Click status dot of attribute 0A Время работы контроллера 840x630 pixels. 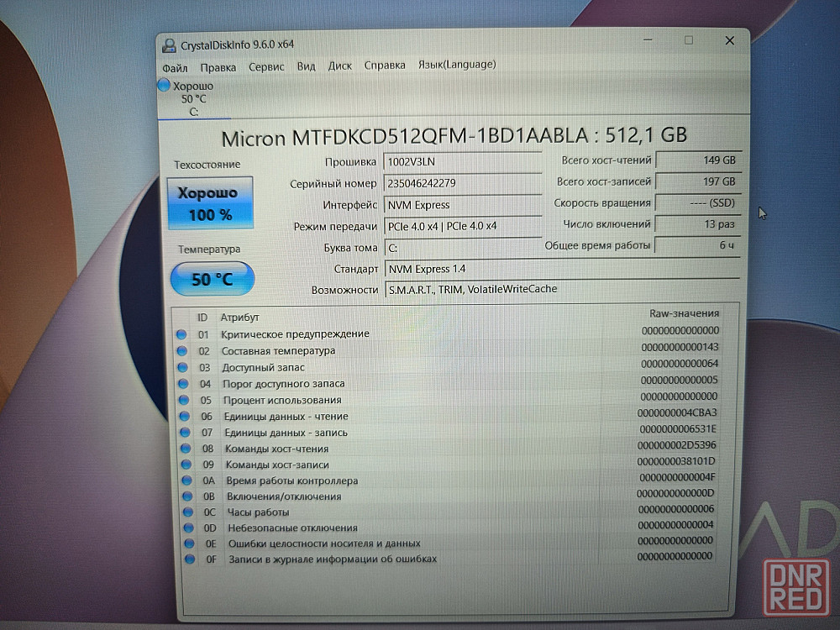point(186,480)
